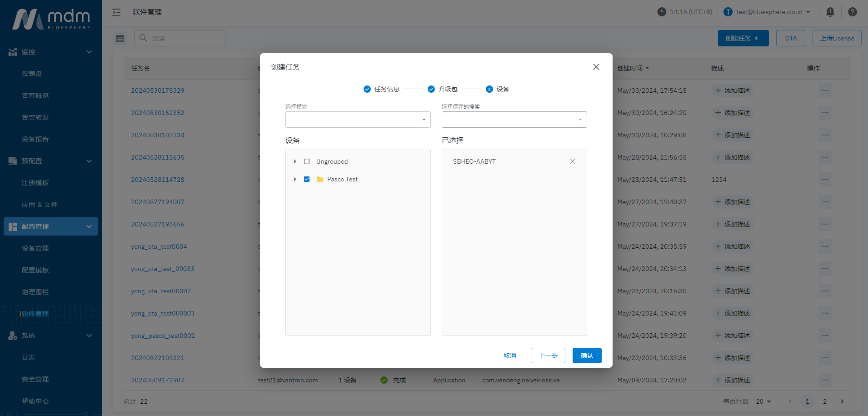Screen dimensions: 868x416
Task: Open the 选择保存的搜索 dropdown
Action: pos(514,120)
